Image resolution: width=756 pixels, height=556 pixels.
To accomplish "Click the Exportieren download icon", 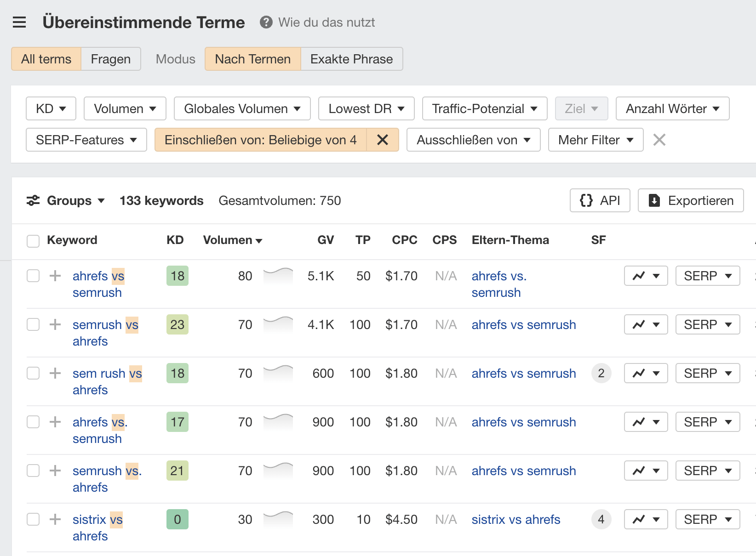I will (653, 200).
